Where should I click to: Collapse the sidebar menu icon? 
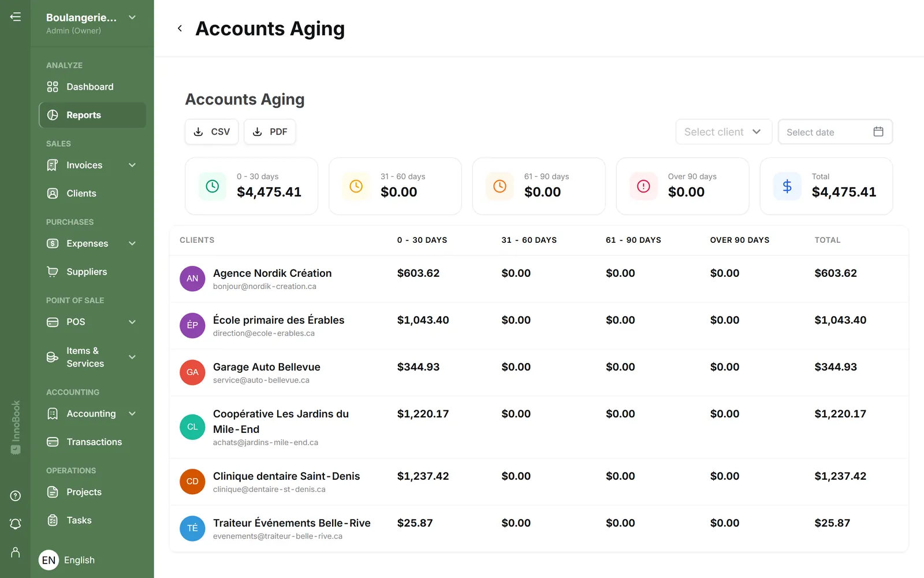(x=16, y=17)
